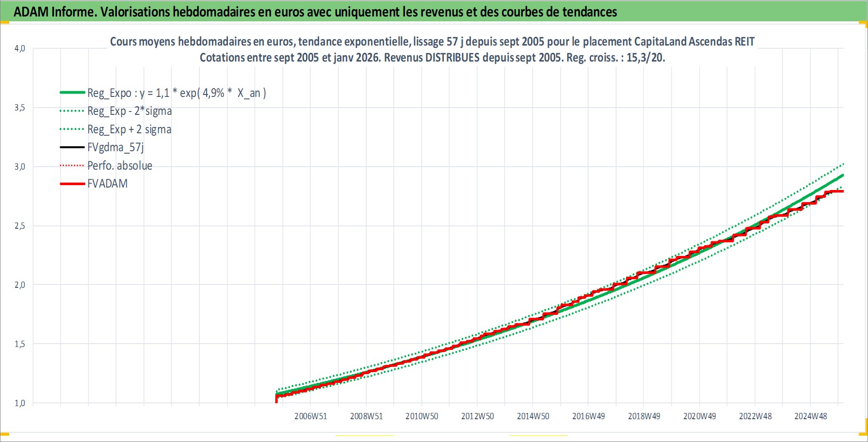Click the 4,0 y-axis label

(19, 48)
